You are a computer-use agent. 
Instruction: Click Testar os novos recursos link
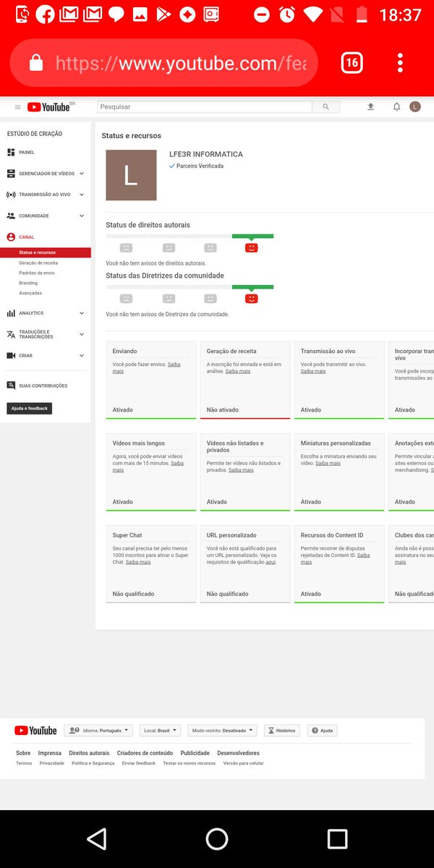pyautogui.click(x=189, y=763)
